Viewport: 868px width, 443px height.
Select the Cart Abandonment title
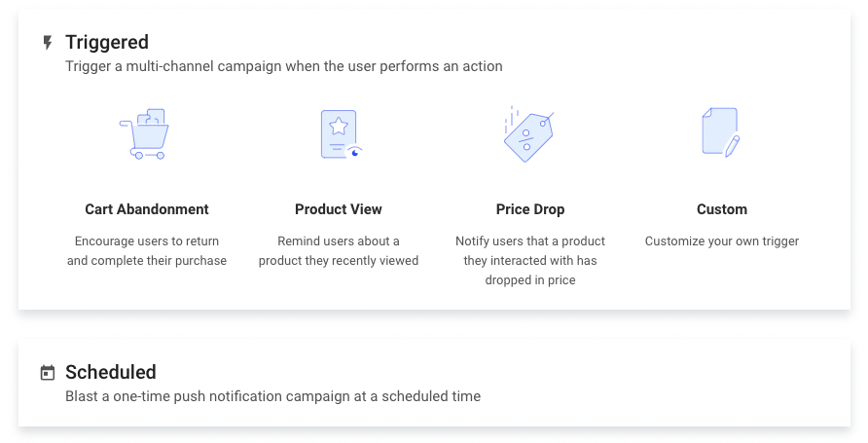pos(147,209)
